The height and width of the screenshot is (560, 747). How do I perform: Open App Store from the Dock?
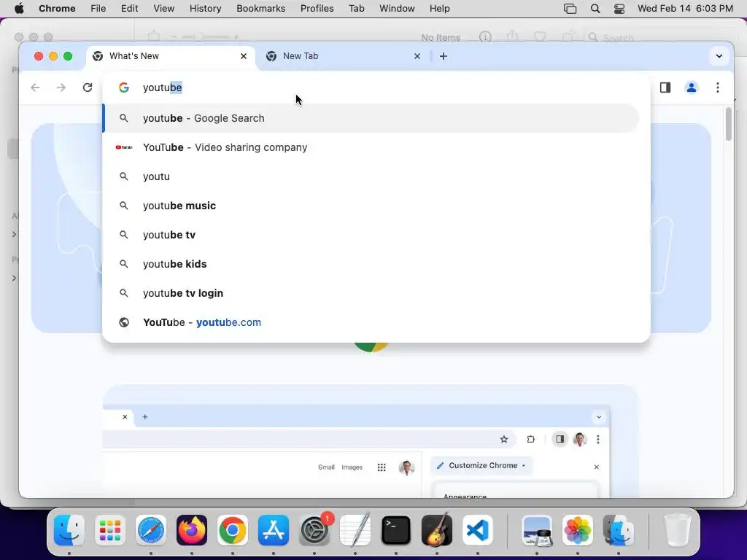point(274,530)
